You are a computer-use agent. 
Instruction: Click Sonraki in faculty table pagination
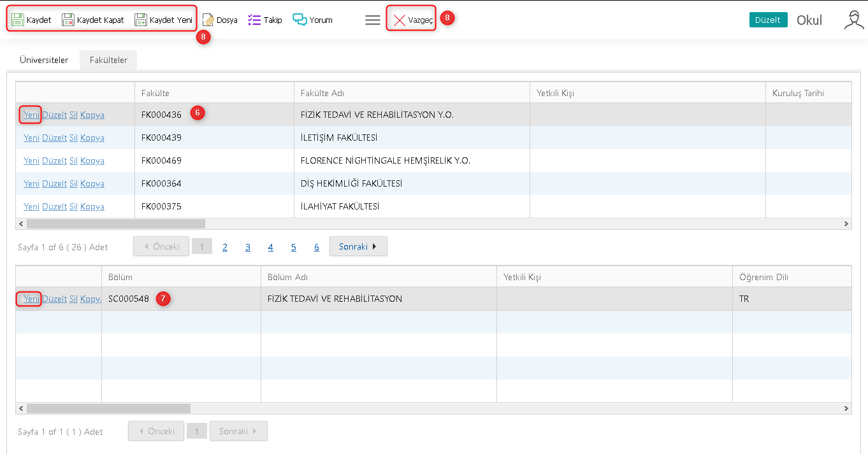pyautogui.click(x=358, y=246)
